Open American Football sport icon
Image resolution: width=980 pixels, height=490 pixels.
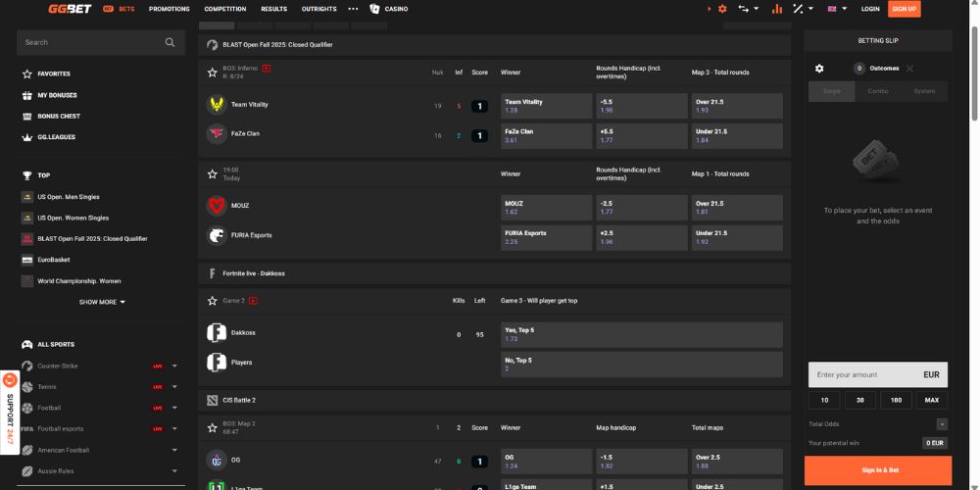26,450
